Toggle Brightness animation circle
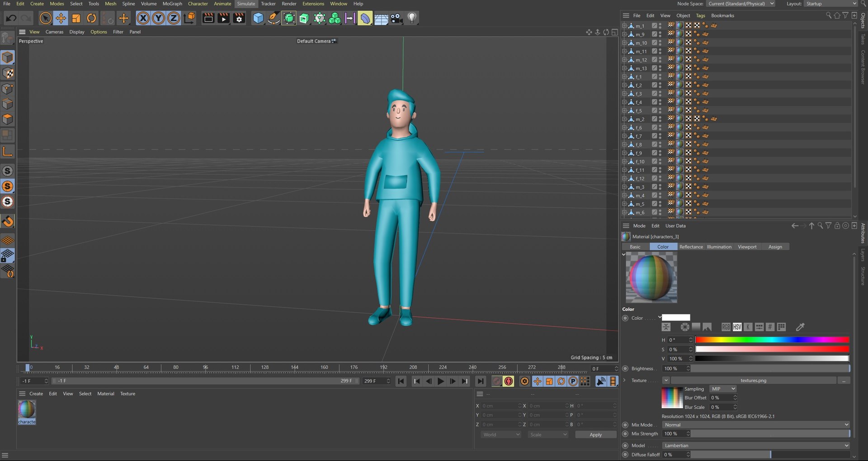Screen dimensions: 868x461 pos(625,369)
